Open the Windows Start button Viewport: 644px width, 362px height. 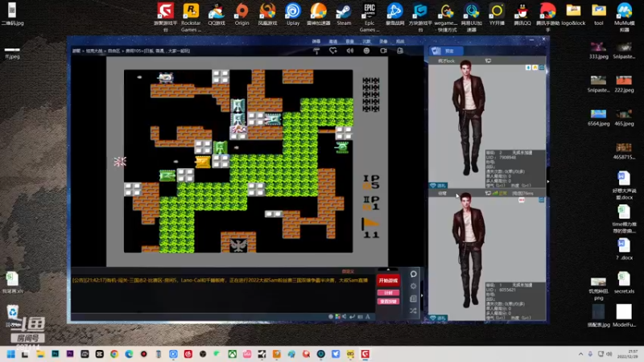click(x=10, y=354)
